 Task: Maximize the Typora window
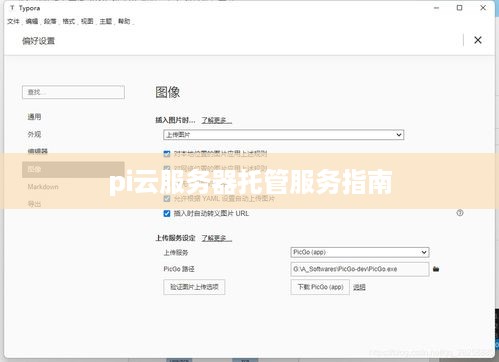pos(459,8)
